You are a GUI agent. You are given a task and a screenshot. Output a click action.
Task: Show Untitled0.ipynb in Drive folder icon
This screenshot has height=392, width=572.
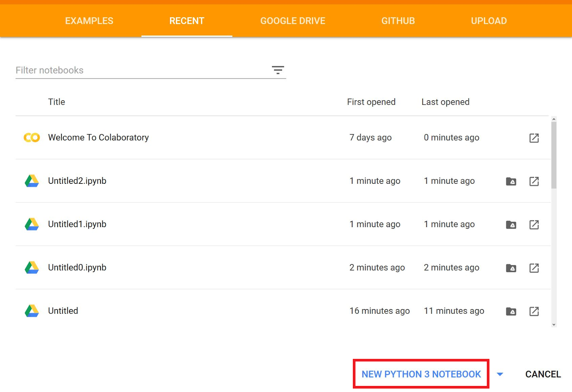(x=511, y=268)
